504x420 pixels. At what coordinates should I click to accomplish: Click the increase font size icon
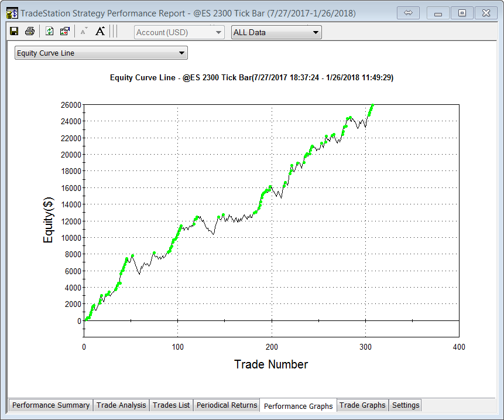(100, 32)
